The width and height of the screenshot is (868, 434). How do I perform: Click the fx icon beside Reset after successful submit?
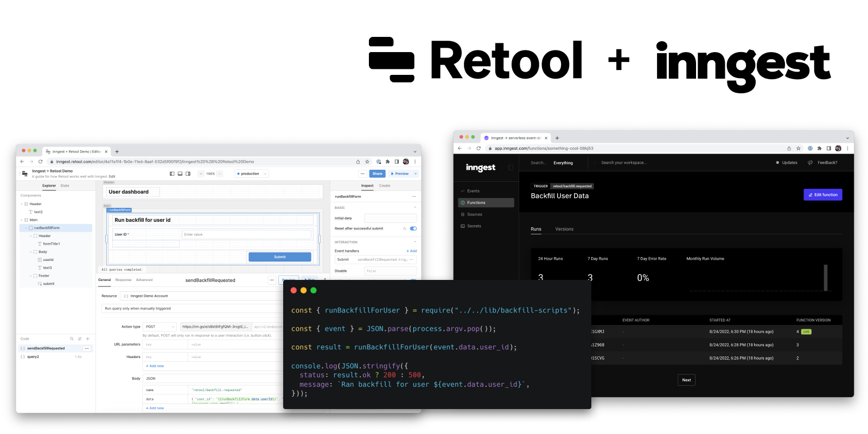405,228
